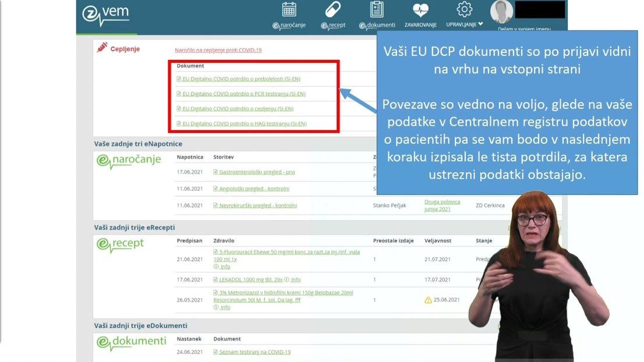Click document icon beside 5-Fluorouracil prescription

215,252
